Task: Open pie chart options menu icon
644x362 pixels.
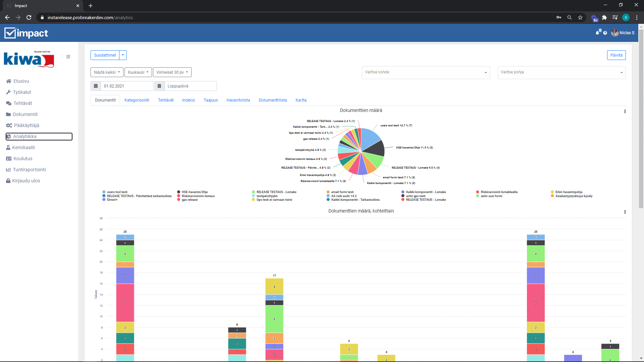Action: (x=625, y=111)
